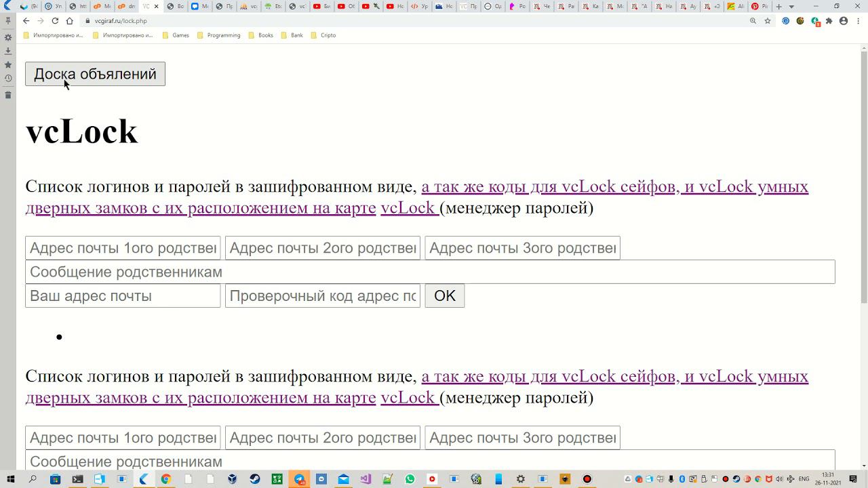Viewport: 868px width, 488px height.
Task: Focus the lower Сообщение родственникам field
Action: (x=430, y=460)
